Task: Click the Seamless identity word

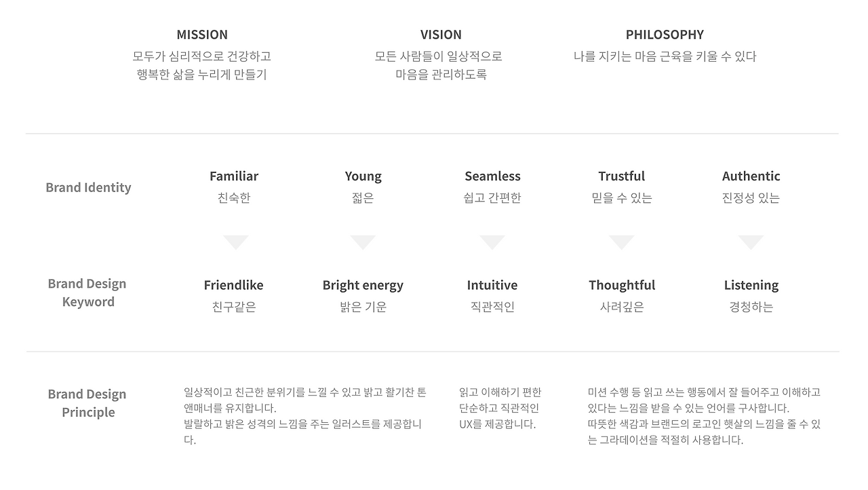Action: [492, 176]
